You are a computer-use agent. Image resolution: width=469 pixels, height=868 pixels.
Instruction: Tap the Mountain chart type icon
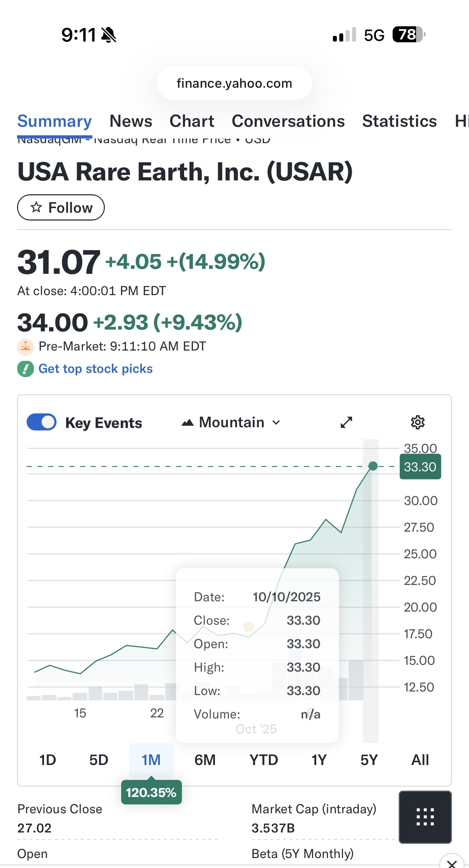coord(188,423)
